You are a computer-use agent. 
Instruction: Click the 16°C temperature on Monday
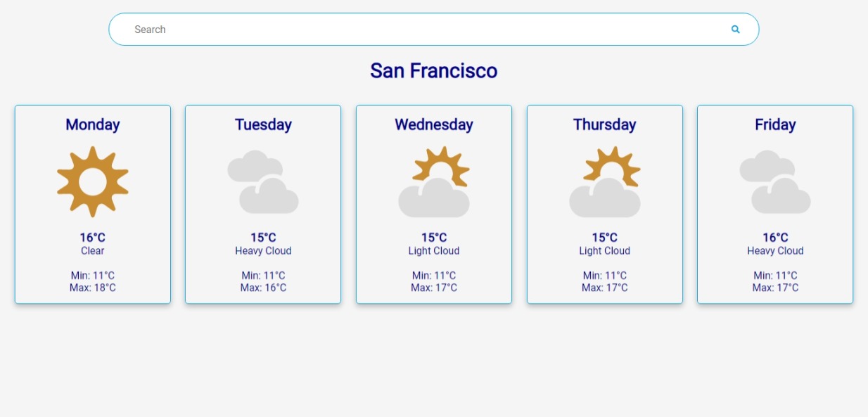92,238
